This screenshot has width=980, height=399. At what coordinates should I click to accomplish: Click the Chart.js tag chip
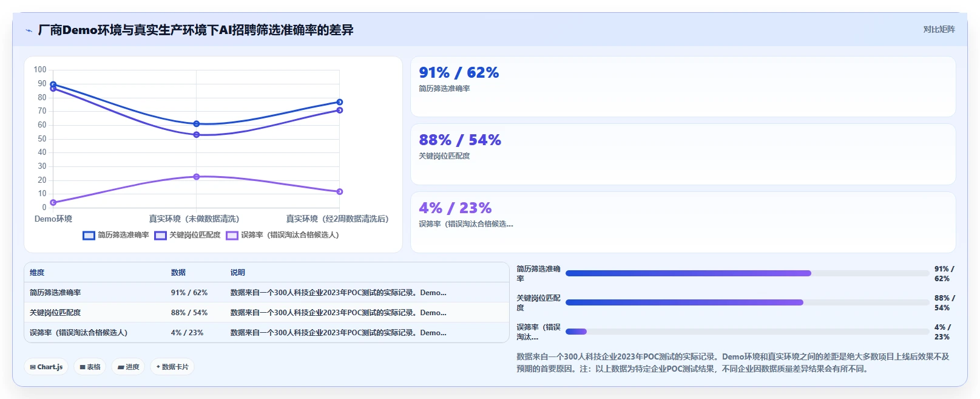[46, 367]
